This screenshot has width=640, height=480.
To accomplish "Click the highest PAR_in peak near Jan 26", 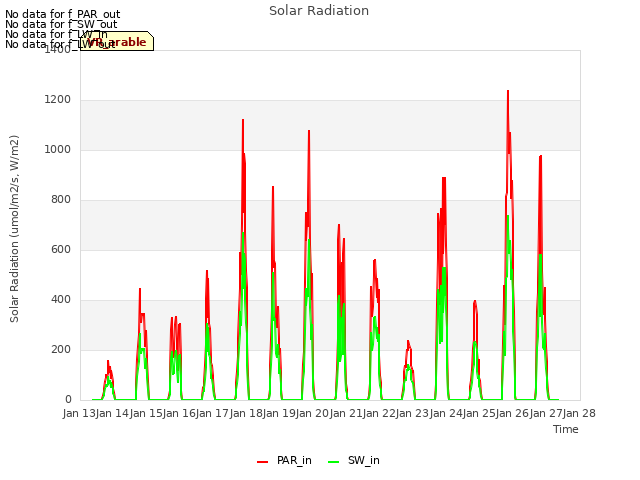I will [508, 91].
